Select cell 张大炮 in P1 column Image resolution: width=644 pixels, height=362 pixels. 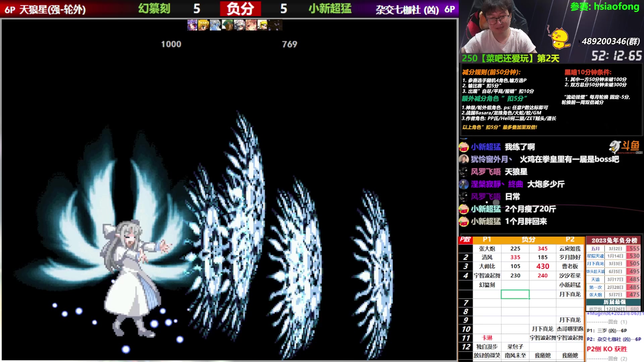(x=487, y=249)
